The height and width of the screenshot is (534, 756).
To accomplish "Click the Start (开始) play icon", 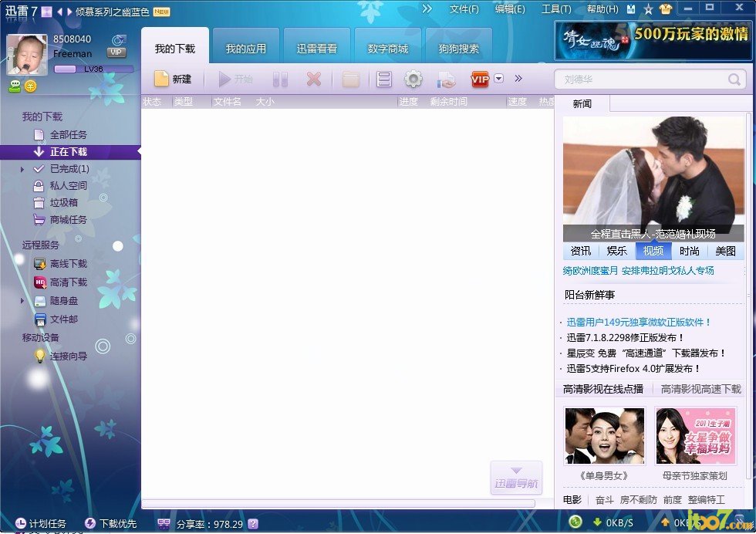I will pos(224,79).
